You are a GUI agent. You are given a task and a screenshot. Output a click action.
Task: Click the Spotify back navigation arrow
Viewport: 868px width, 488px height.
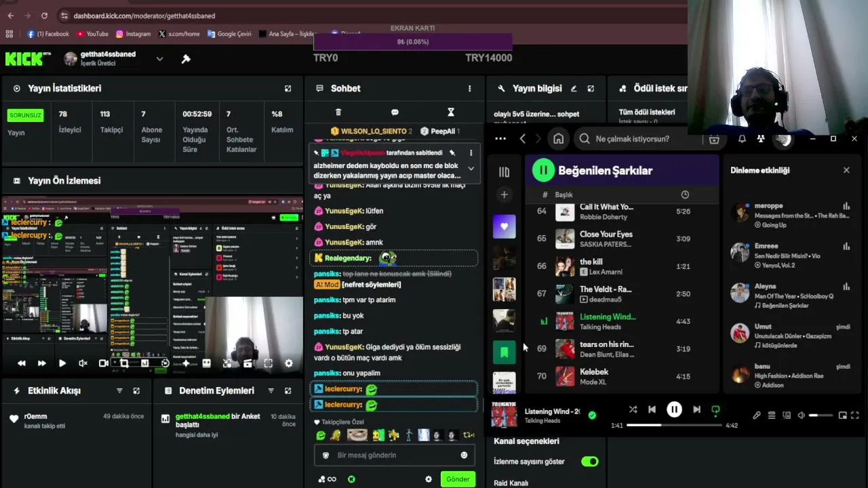point(522,139)
